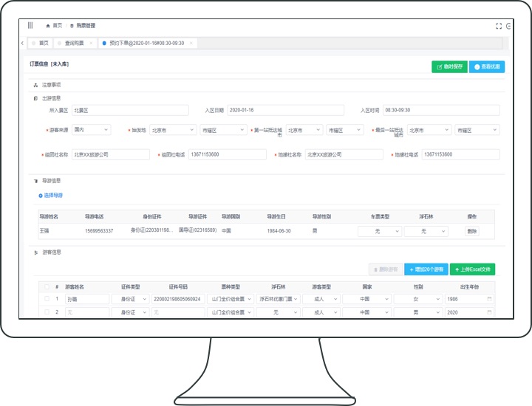This screenshot has height=406, width=532.
Task: Click the 组团社名称 input field
Action: coord(112,155)
